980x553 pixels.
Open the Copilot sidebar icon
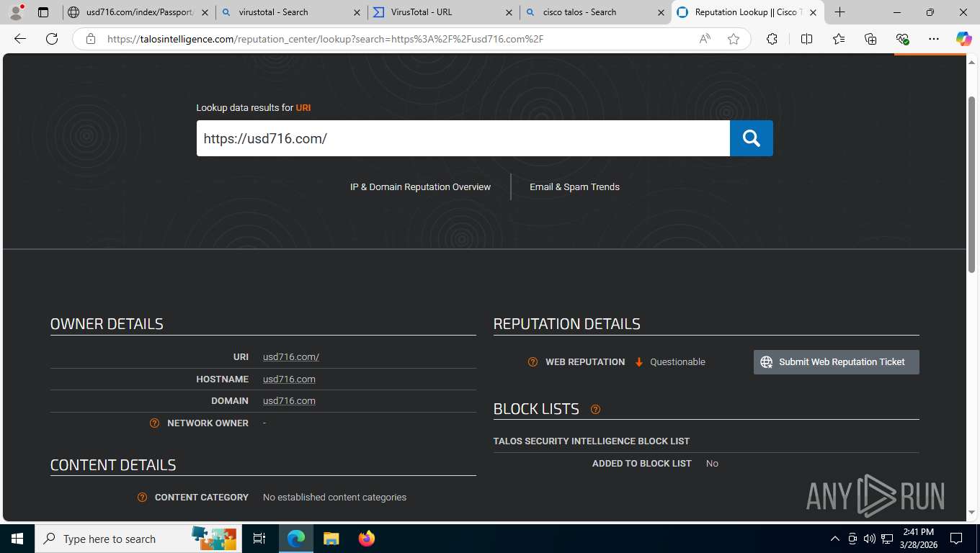pyautogui.click(x=963, y=40)
